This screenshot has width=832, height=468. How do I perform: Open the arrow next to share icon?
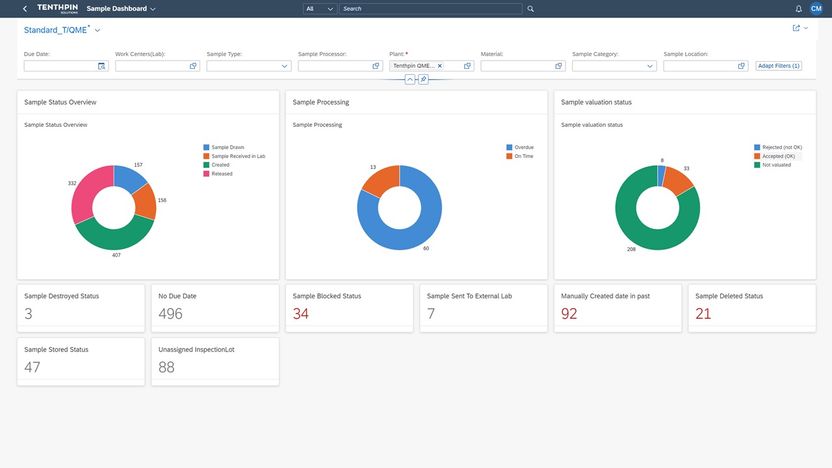click(806, 28)
